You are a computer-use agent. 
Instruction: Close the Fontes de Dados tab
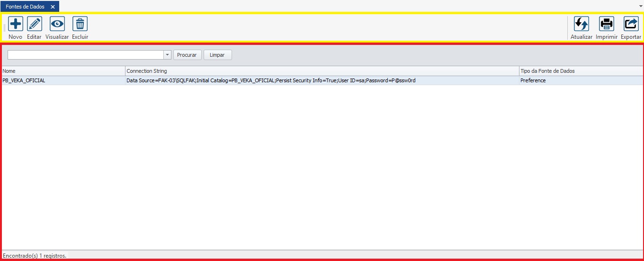pyautogui.click(x=53, y=7)
